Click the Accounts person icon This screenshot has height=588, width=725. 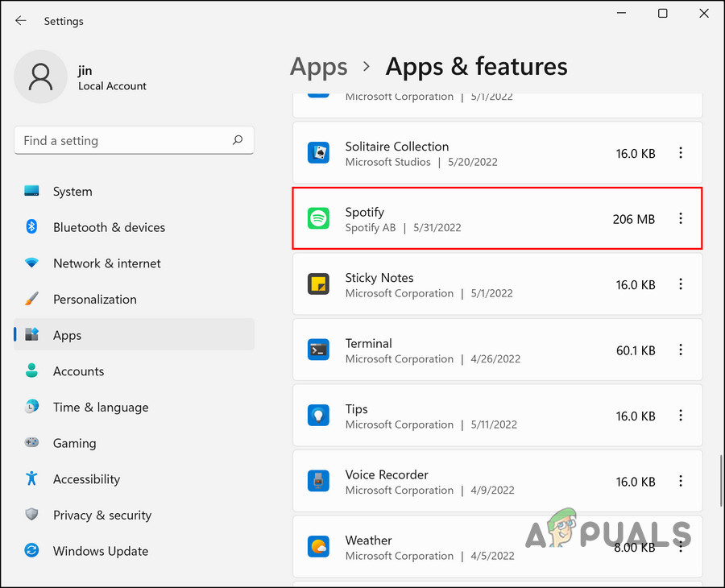tap(31, 371)
